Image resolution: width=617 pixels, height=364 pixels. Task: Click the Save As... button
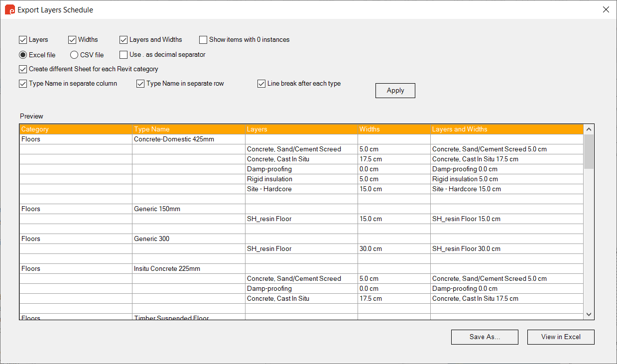point(485,337)
